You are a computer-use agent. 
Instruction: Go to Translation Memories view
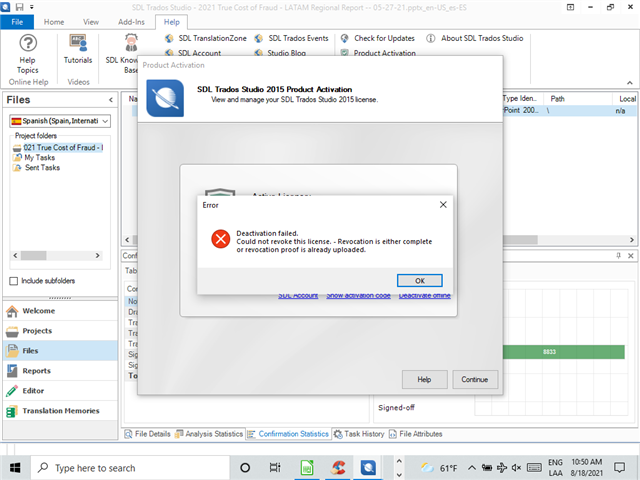[x=60, y=411]
